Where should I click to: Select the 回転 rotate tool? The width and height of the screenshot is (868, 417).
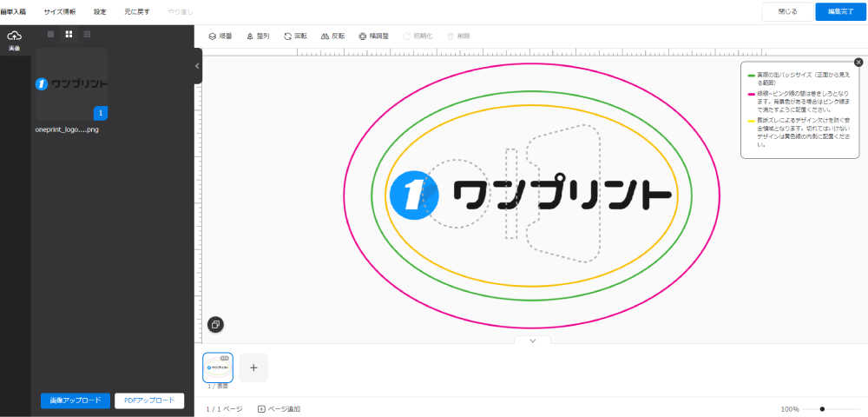(x=295, y=36)
